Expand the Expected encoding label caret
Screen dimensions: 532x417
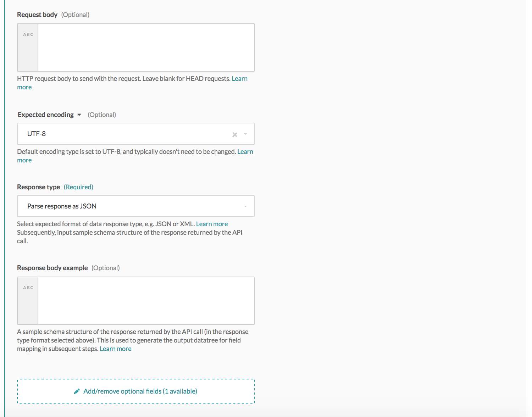(79, 115)
